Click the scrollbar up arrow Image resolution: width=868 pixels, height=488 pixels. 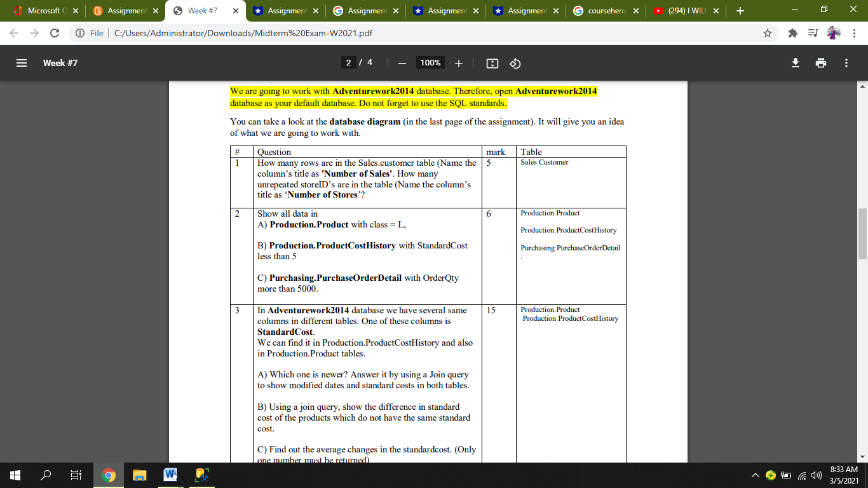(x=862, y=86)
